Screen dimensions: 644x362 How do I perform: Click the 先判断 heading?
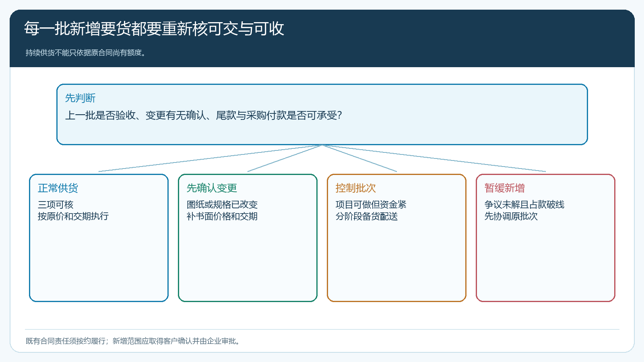point(80,98)
